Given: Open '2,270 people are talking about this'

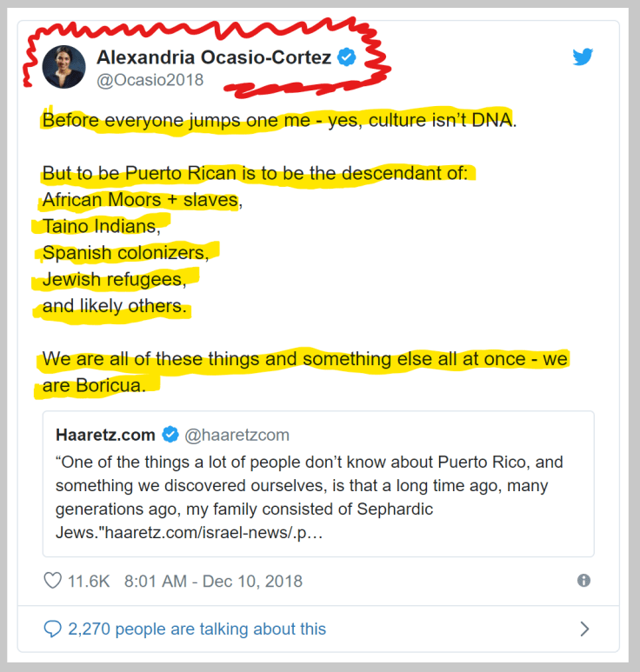Looking at the screenshot, I should tap(197, 629).
